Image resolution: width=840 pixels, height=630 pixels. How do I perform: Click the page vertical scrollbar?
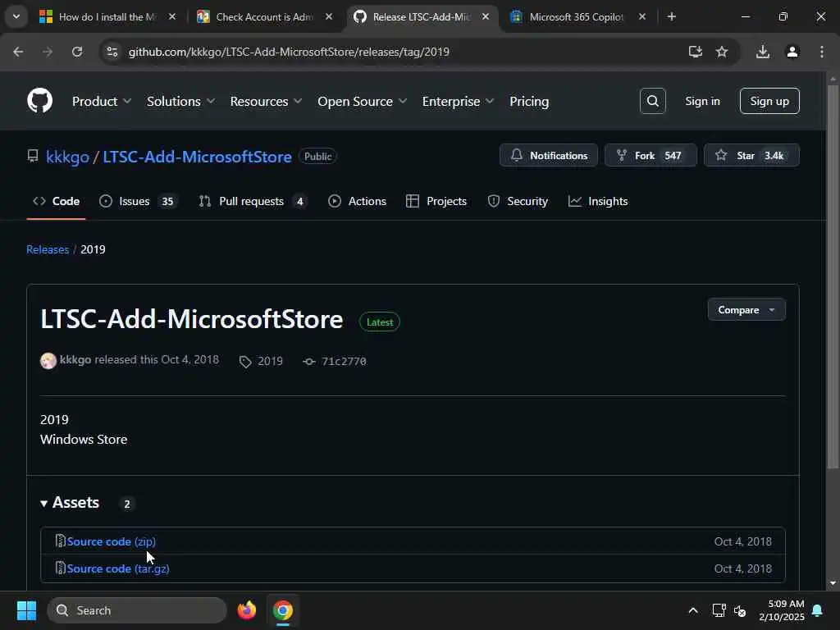[x=833, y=277]
